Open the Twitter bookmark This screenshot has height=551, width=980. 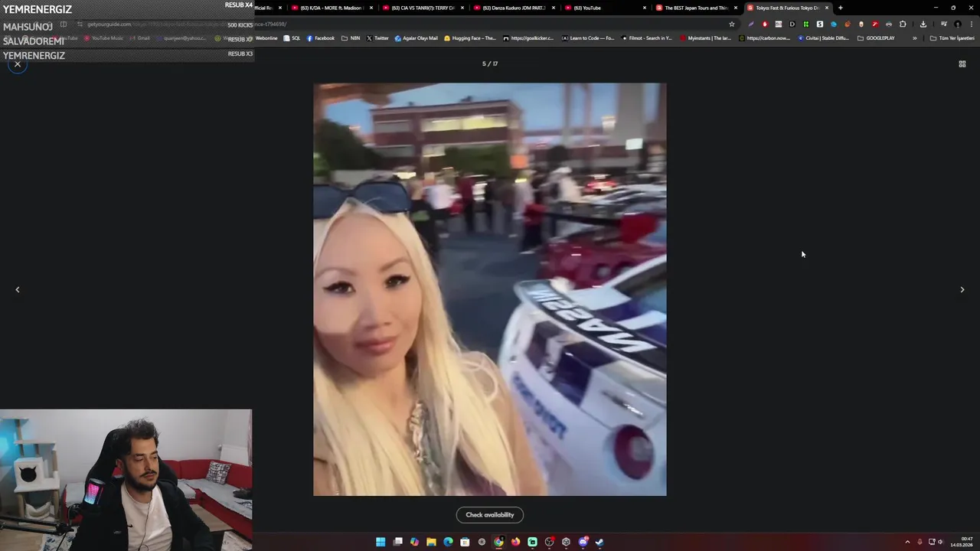377,38
